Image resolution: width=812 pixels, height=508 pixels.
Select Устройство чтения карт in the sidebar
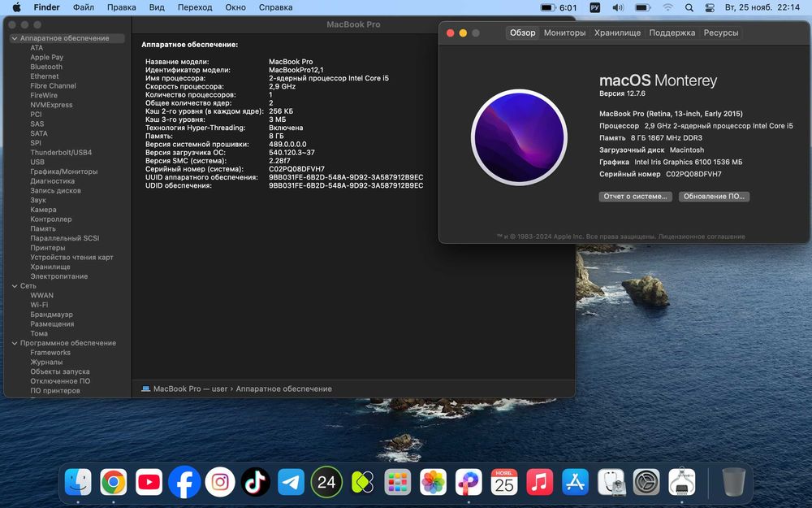pyautogui.click(x=71, y=257)
